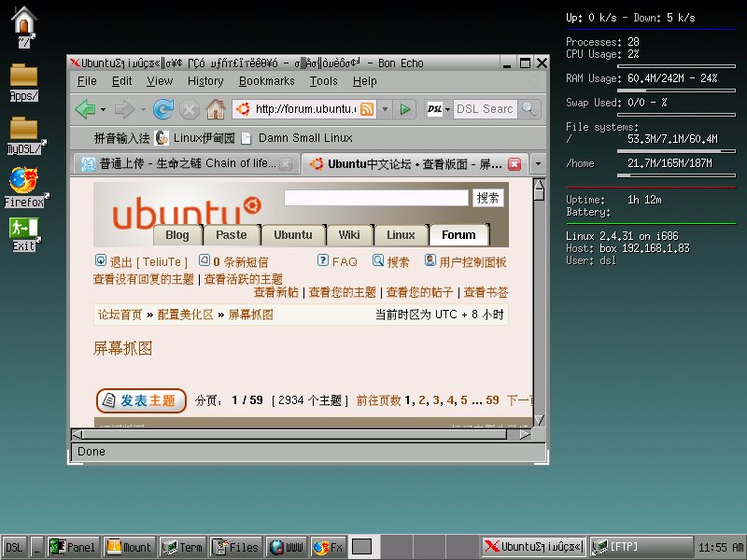Click the Fx taskbar launcher
This screenshot has height=560, width=747.
329,547
